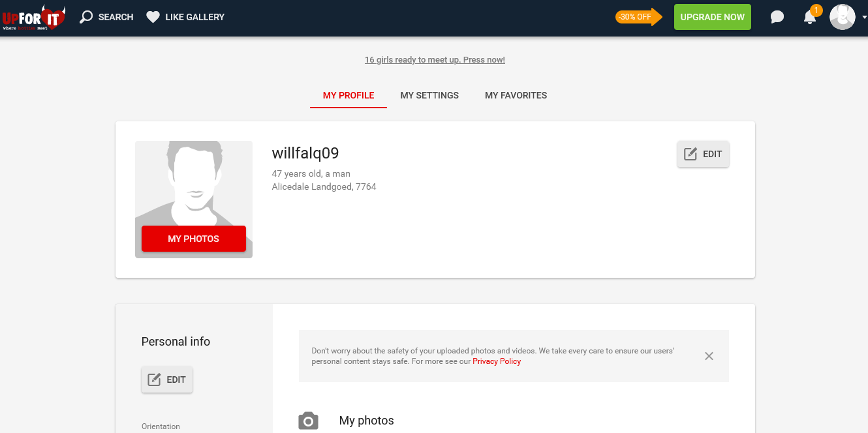The image size is (868, 433).
Task: Click the profile placeholder photo
Action: click(x=194, y=183)
